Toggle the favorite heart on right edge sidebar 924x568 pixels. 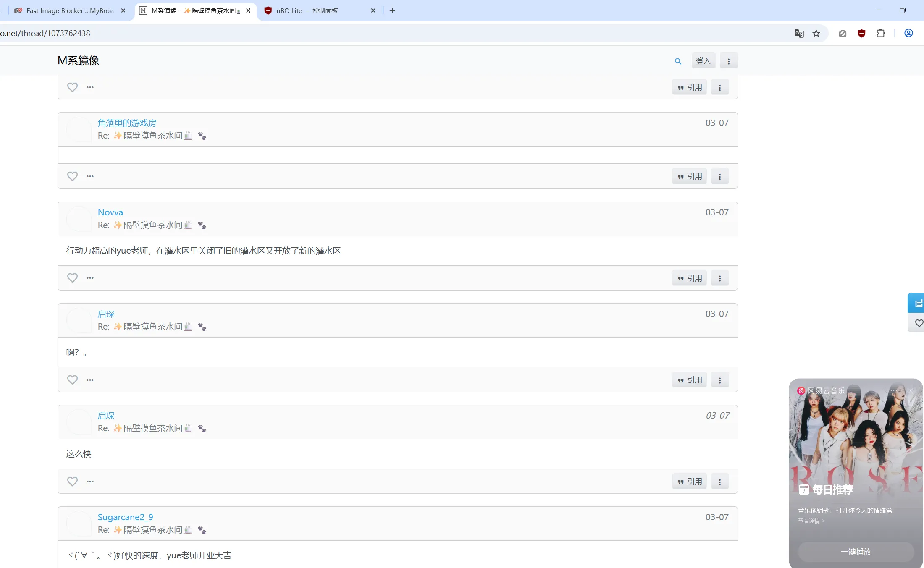pos(919,323)
